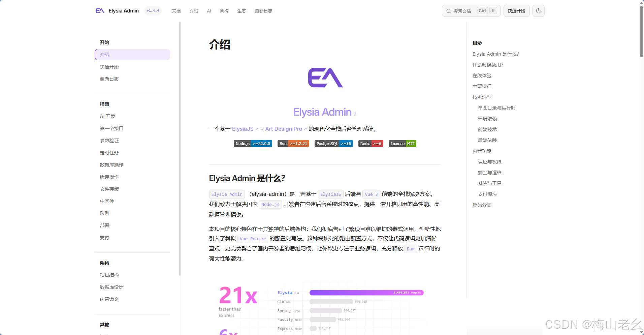Image resolution: width=644 pixels, height=335 pixels.
Task: Click the Redis >=6 badge
Action: click(371, 144)
